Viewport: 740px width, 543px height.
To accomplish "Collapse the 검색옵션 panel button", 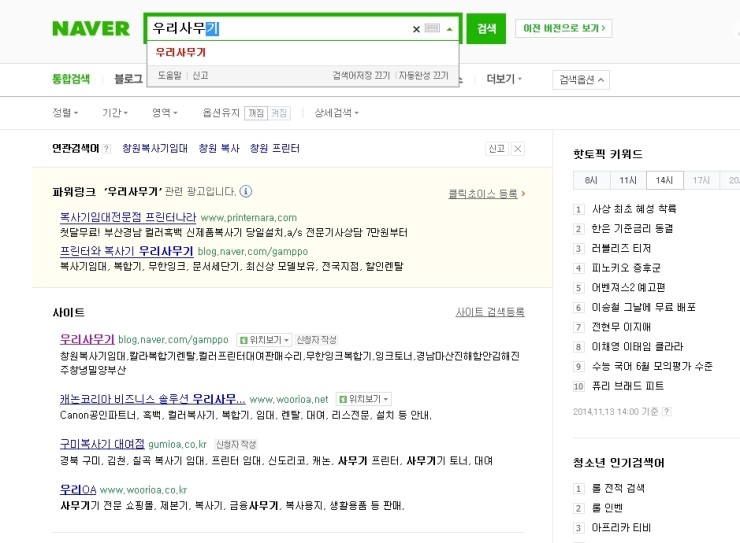I will [x=581, y=80].
